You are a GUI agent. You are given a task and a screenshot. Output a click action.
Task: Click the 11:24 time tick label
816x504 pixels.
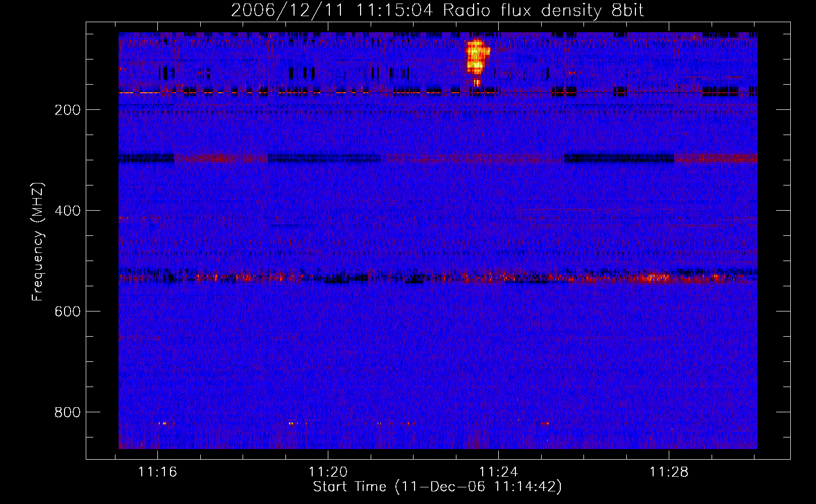(x=498, y=472)
